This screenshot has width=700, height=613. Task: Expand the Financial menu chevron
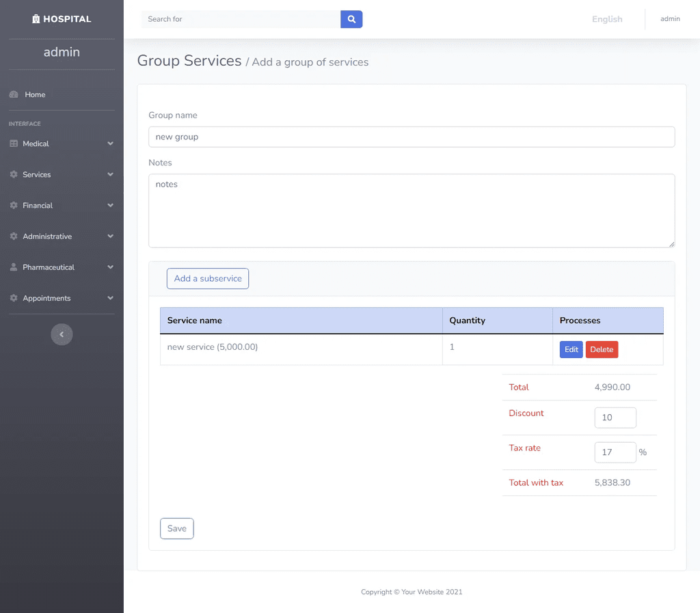(110, 205)
